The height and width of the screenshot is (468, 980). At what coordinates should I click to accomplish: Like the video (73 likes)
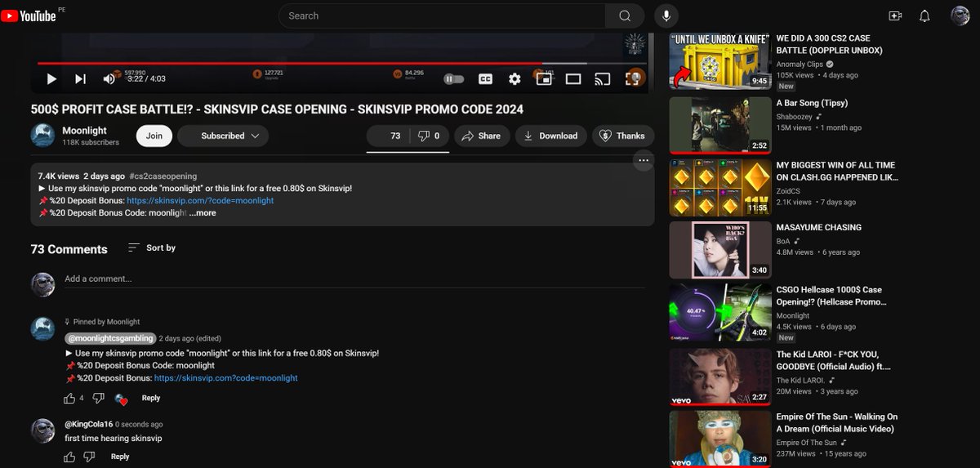coord(387,136)
